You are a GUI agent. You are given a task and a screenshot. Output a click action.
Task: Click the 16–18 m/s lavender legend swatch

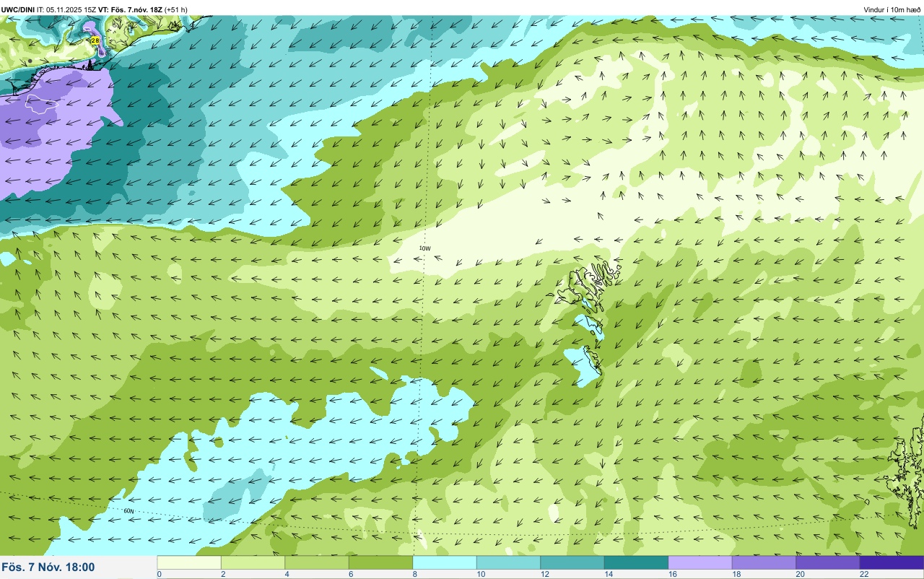coord(700,562)
